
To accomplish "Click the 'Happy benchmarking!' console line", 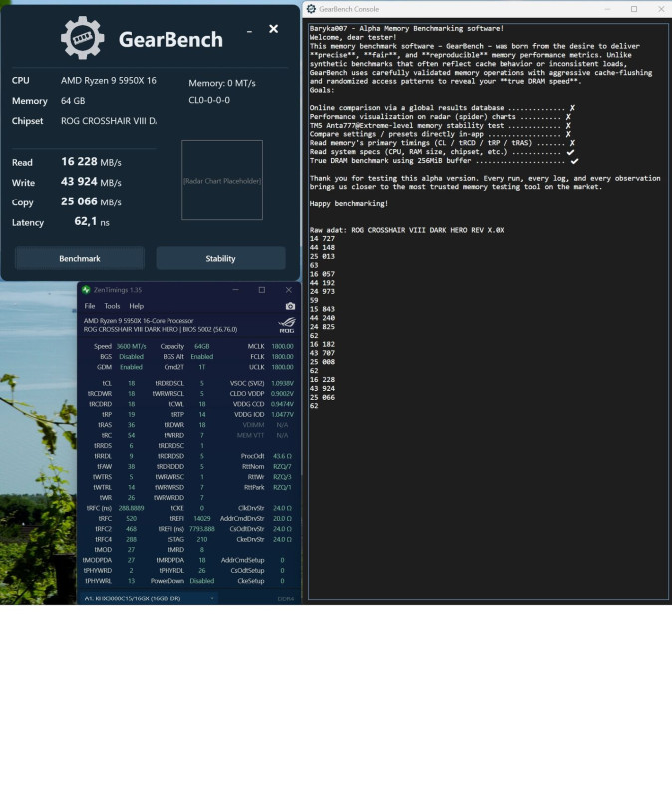I will pos(349,204).
